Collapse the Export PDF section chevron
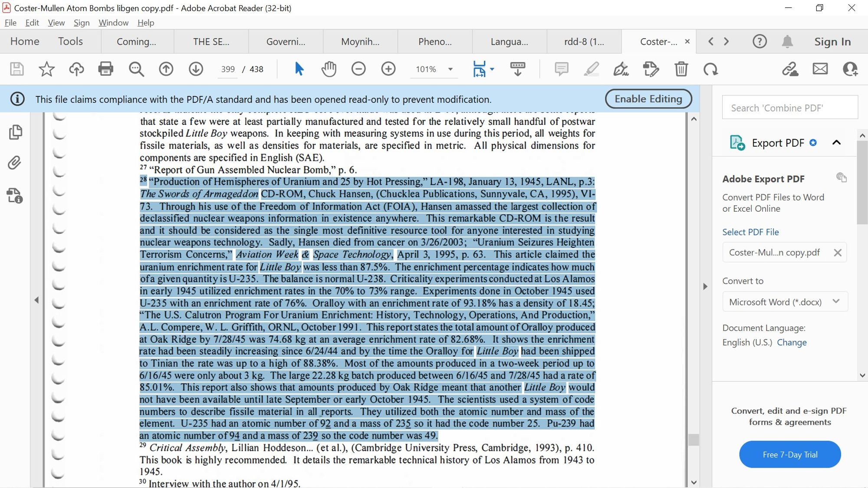This screenshot has height=488, width=868. pyautogui.click(x=837, y=143)
